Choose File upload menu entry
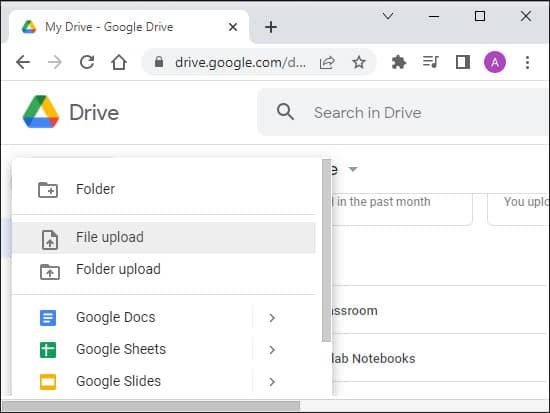Viewport: 550px width, 413px height. [x=164, y=238]
